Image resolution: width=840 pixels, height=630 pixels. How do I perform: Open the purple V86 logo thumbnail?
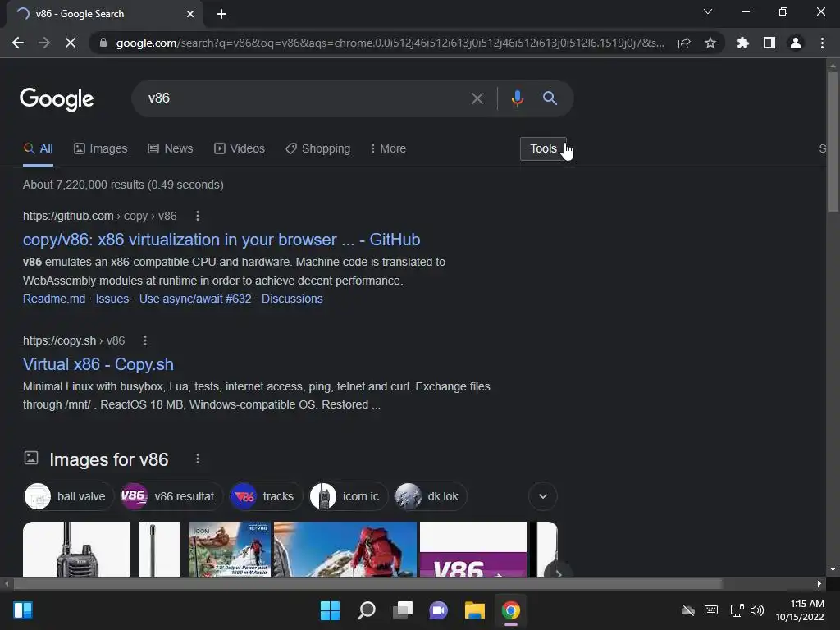click(473, 549)
